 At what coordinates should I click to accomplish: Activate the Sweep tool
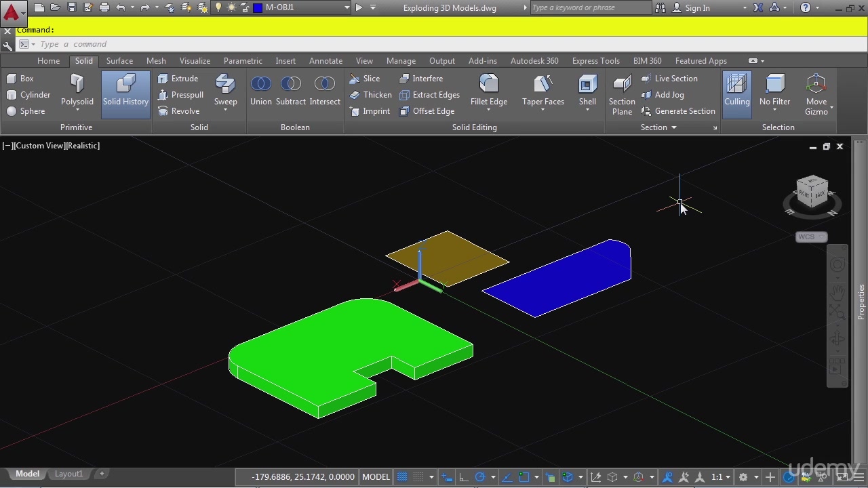[x=226, y=90]
